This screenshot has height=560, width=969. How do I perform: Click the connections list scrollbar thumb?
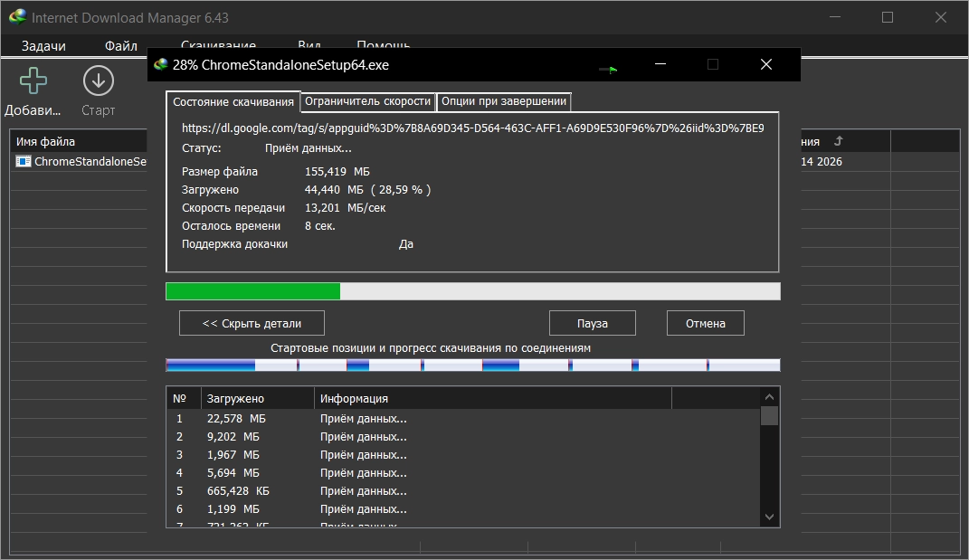[x=769, y=416]
